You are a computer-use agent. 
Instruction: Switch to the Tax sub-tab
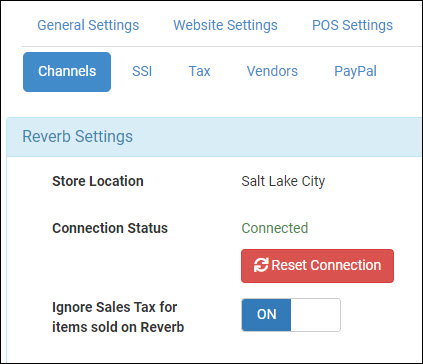199,71
